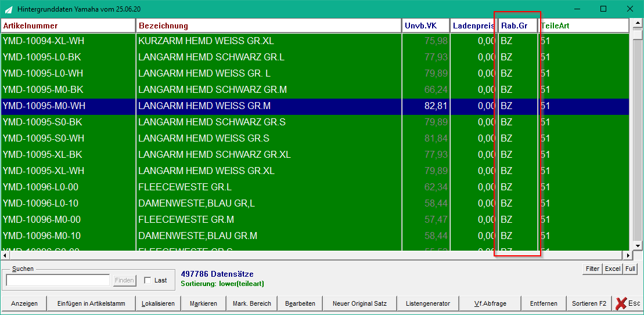Click the vertical scrollbar down arrow

pyautogui.click(x=638, y=246)
